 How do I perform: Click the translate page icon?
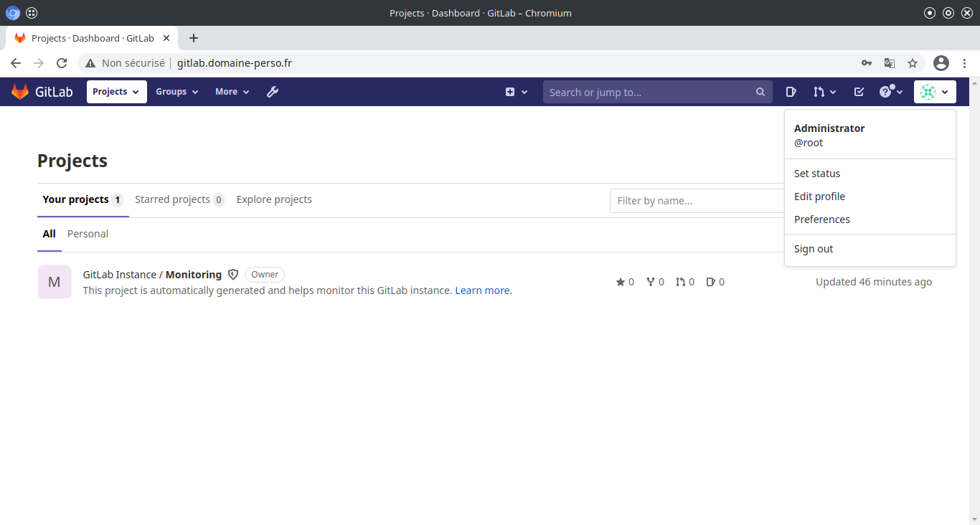click(890, 63)
